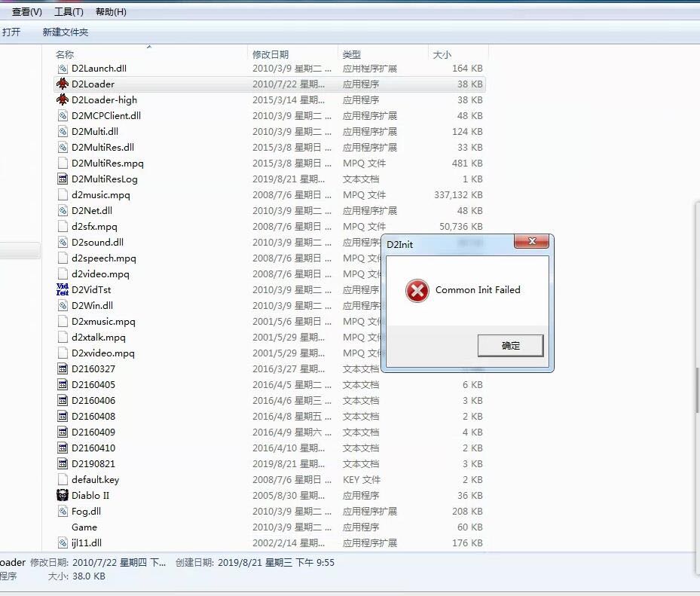Screen dimensions: 700x596
Task: Click 确定 in the D2Init dialog
Action: point(510,346)
